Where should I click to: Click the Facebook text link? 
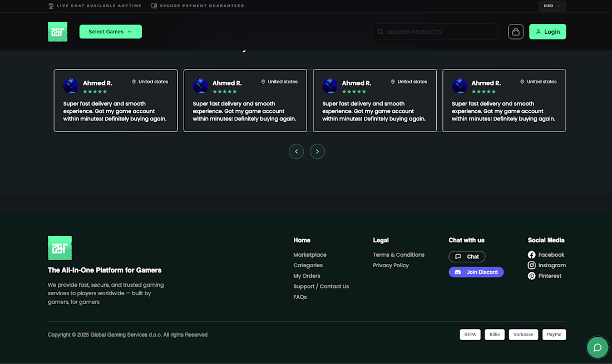tap(551, 255)
